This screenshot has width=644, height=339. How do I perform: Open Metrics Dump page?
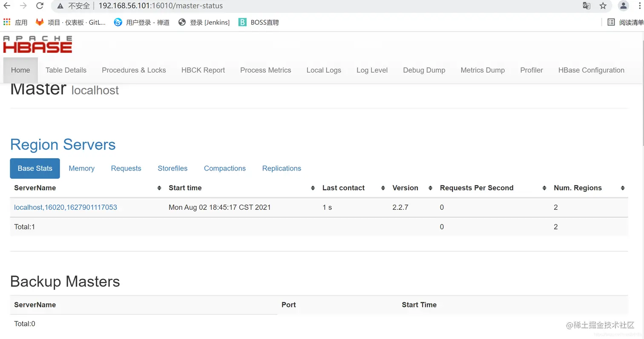point(483,70)
